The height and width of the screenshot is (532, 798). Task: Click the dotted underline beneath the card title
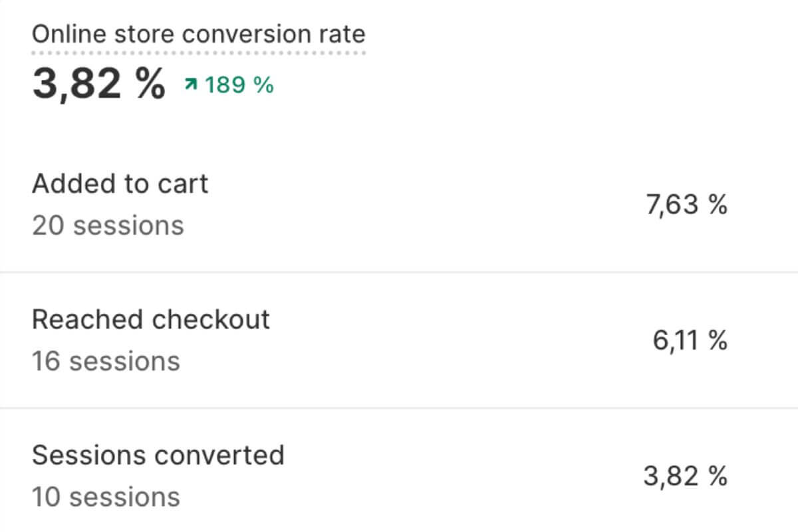point(199,51)
